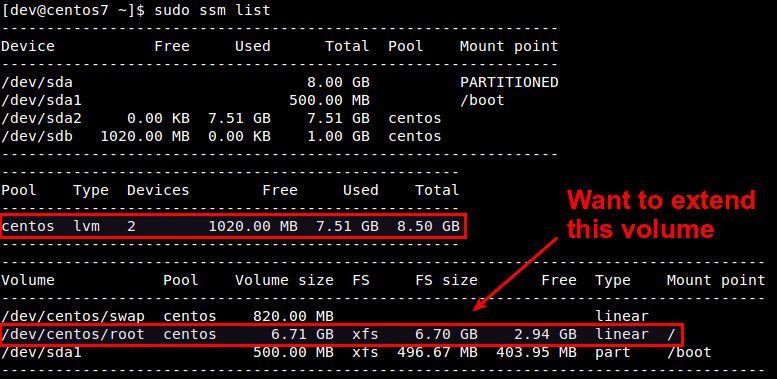Select the '[dev@centos7 ~]$' shell prompt

[x=73, y=10]
